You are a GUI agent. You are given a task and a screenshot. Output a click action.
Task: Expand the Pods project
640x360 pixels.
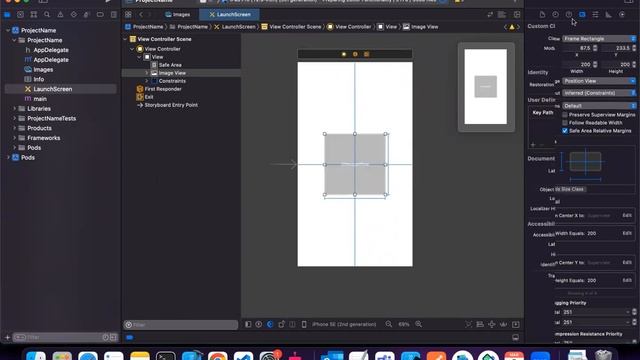[8, 158]
